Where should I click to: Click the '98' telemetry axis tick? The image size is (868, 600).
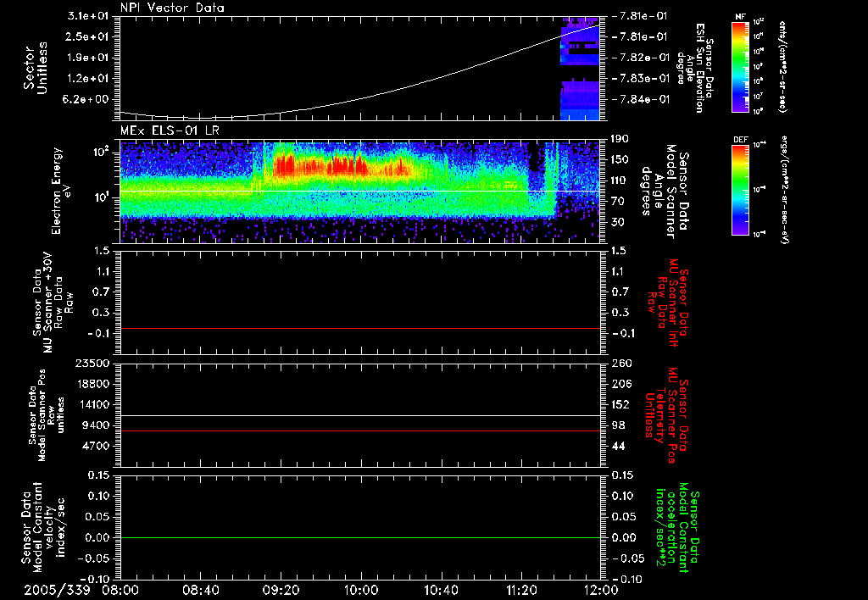click(618, 425)
